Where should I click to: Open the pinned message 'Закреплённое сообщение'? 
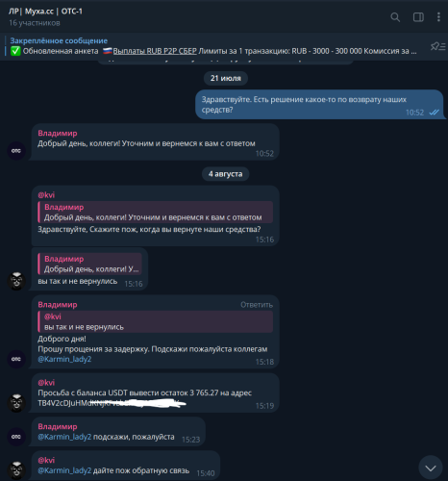tap(59, 40)
